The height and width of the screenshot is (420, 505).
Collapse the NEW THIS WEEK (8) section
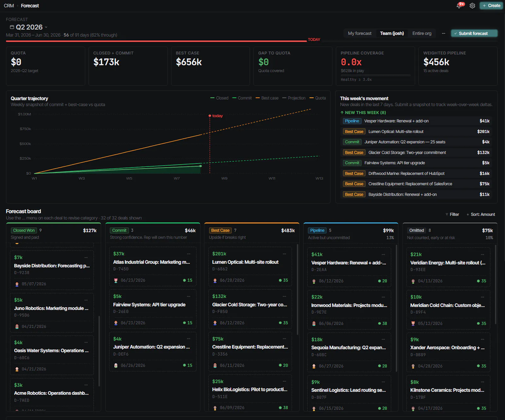tap(363, 113)
